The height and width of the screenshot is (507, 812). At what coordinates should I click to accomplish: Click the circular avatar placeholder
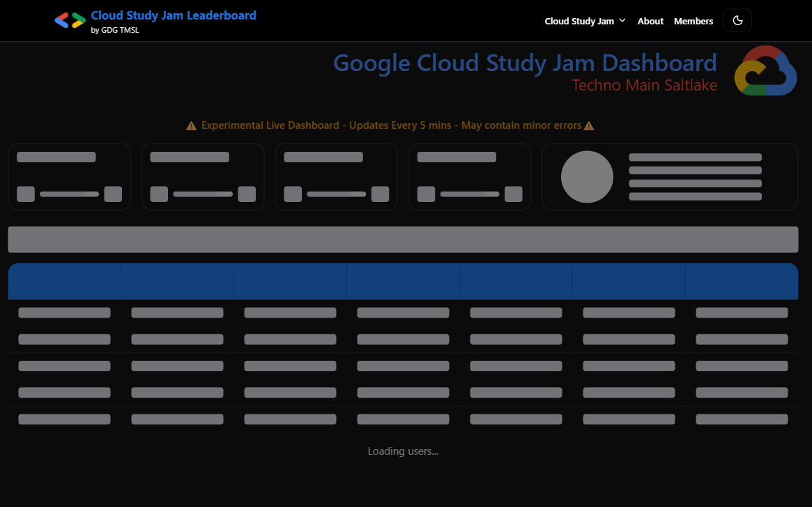[x=587, y=177]
